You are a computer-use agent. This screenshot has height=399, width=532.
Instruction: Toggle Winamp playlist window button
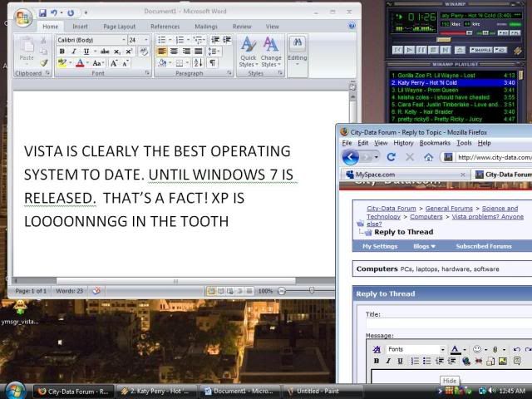point(515,33)
